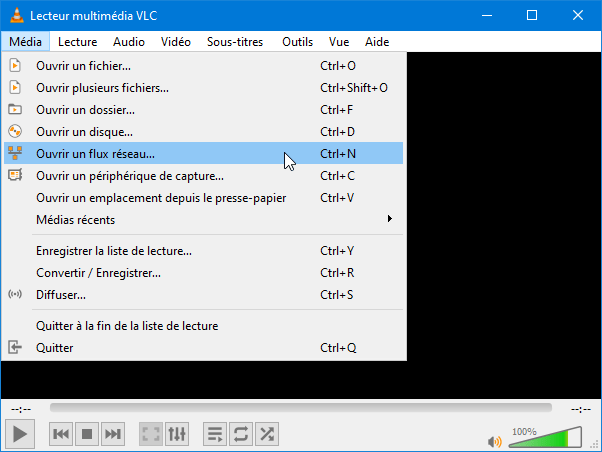Click remaining time label right of seek bar
The width and height of the screenshot is (602, 452).
[581, 409]
